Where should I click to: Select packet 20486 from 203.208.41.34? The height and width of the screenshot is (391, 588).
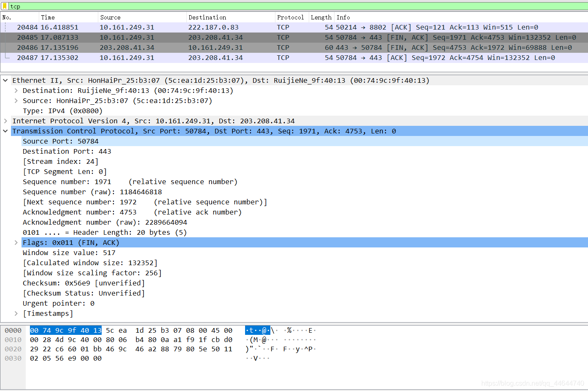coord(294,48)
